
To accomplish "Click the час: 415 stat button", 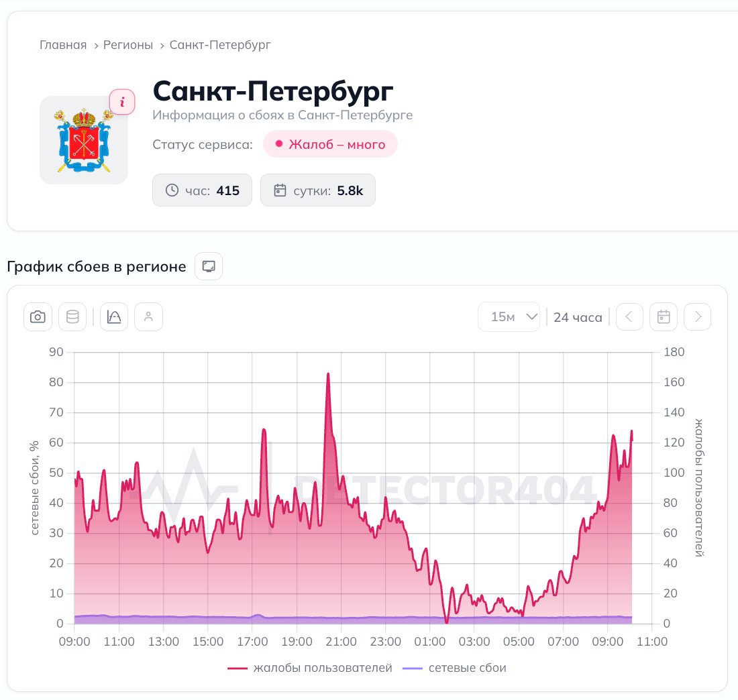I will click(202, 190).
